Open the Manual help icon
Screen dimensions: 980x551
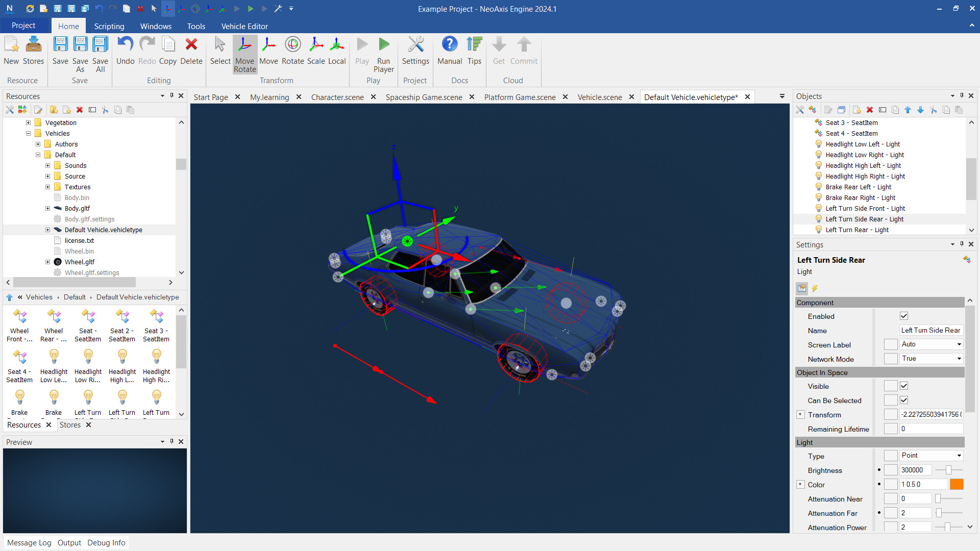449,51
